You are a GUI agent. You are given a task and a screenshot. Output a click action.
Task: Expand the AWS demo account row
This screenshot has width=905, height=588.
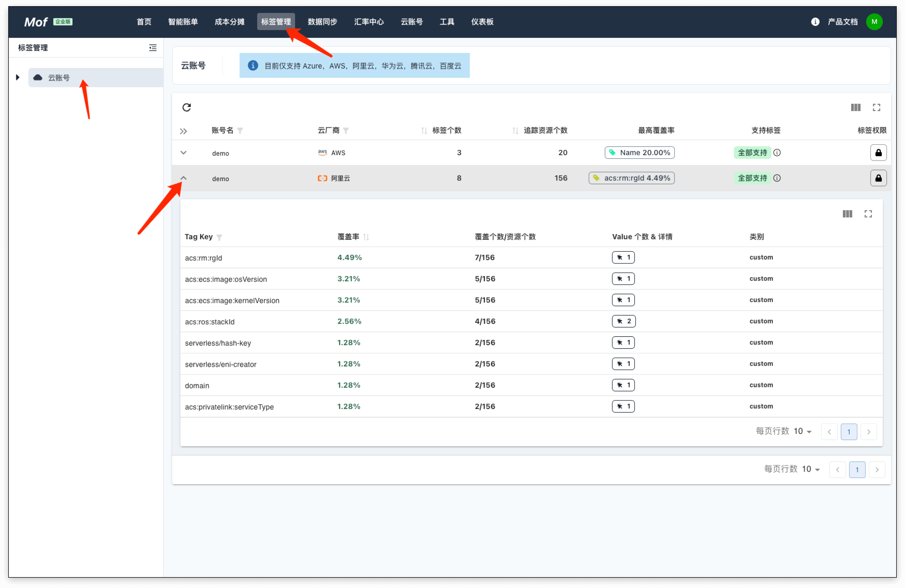183,153
